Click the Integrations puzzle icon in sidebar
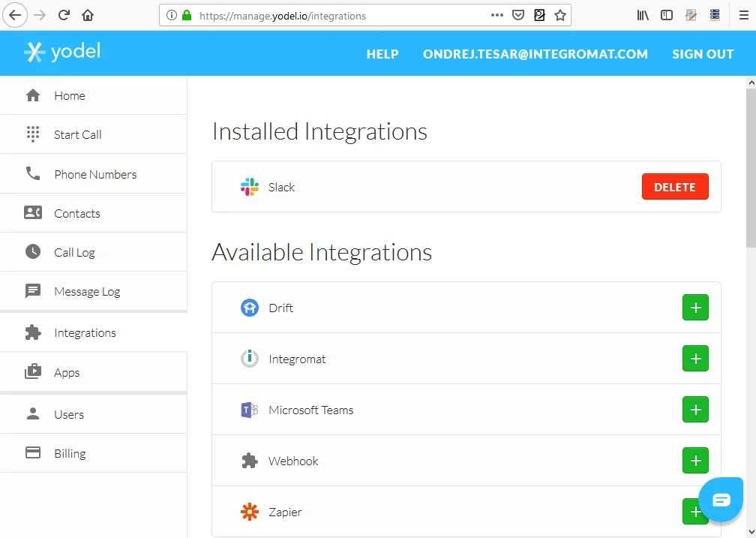Viewport: 756px width, 538px height. [33, 332]
